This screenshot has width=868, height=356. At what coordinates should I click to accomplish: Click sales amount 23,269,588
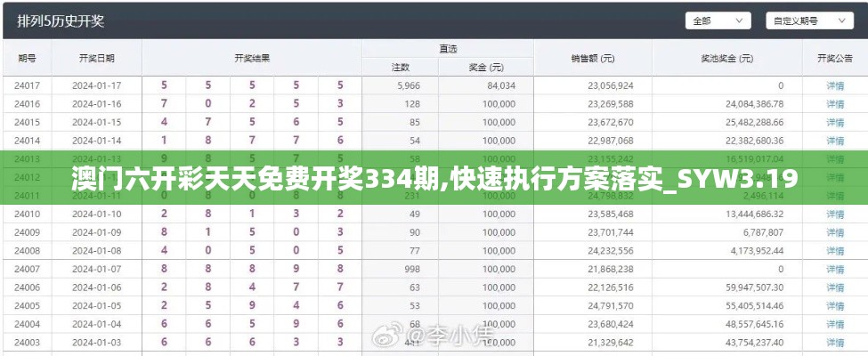tap(611, 104)
